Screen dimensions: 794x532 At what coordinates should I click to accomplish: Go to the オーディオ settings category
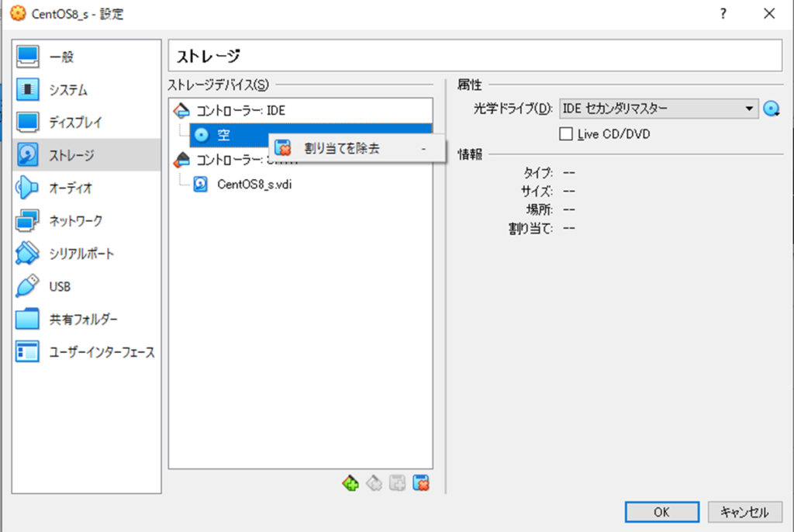[x=87, y=188]
